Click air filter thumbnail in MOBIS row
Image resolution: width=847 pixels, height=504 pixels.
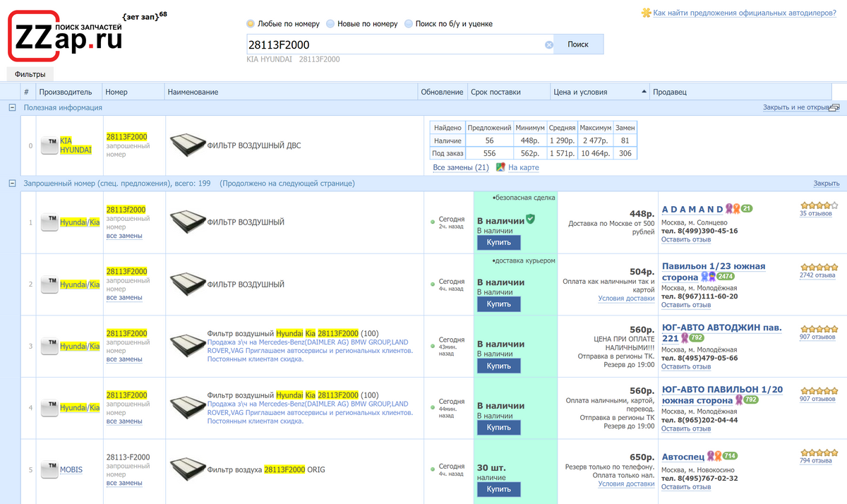point(188,469)
